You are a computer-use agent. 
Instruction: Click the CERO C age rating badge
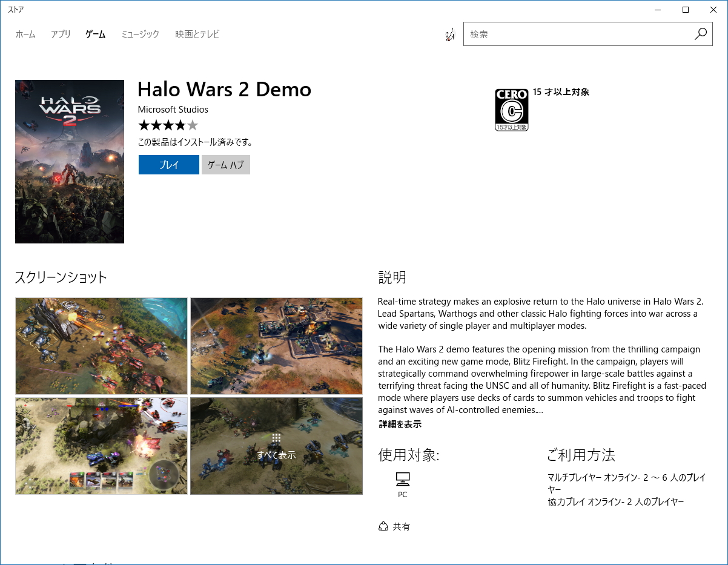[512, 109]
